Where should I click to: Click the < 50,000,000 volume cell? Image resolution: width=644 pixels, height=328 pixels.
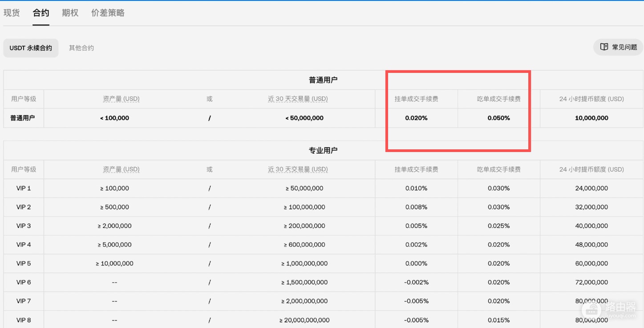304,118
